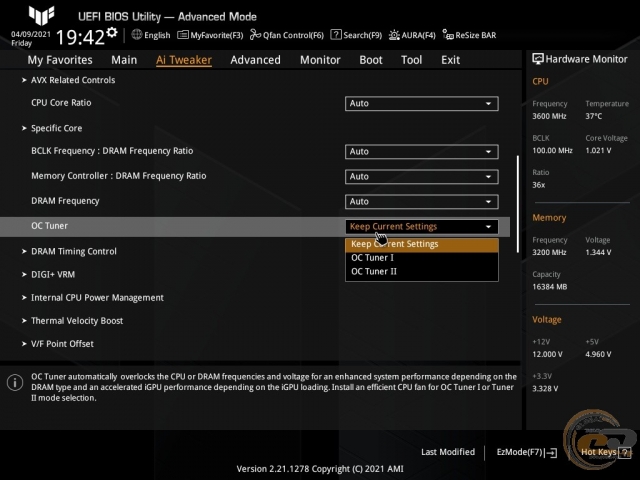Choose OC Tuner II option
This screenshot has width=640, height=480.
click(x=422, y=271)
